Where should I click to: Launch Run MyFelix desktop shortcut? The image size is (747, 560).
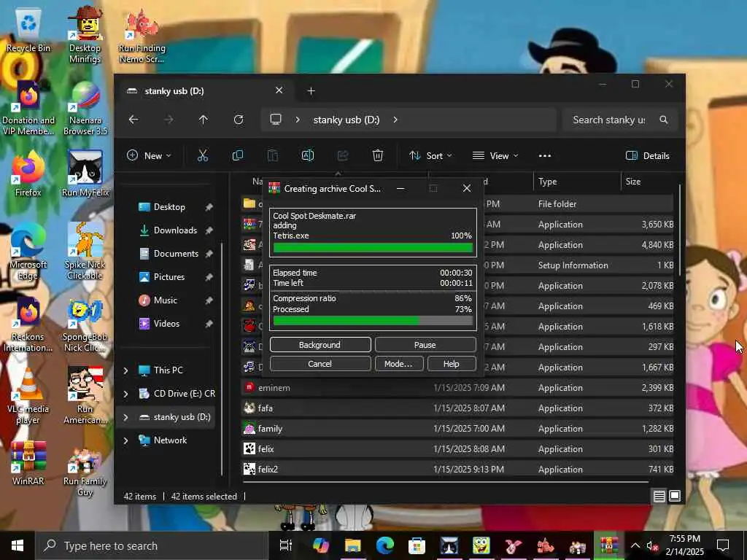click(85, 174)
